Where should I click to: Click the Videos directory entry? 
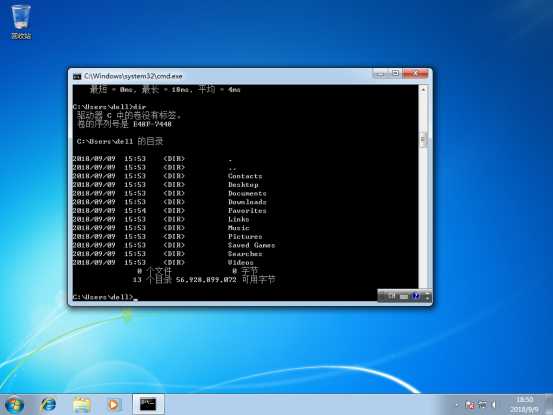(241, 263)
